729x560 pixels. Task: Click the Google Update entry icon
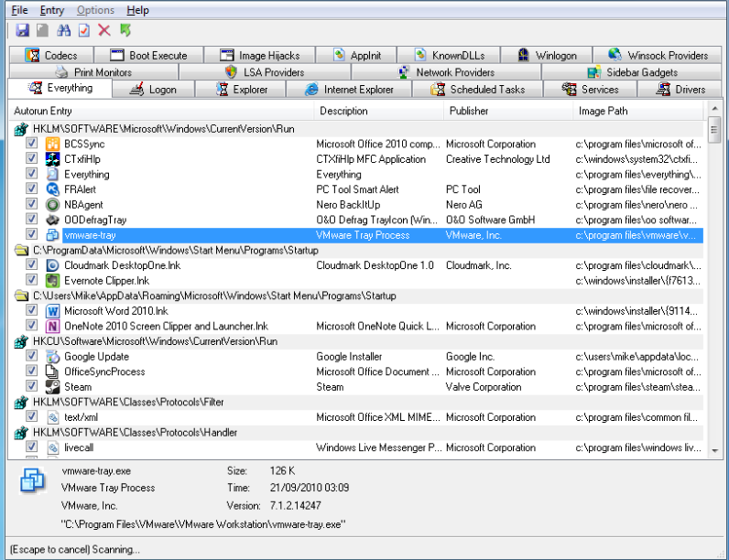pos(52,357)
